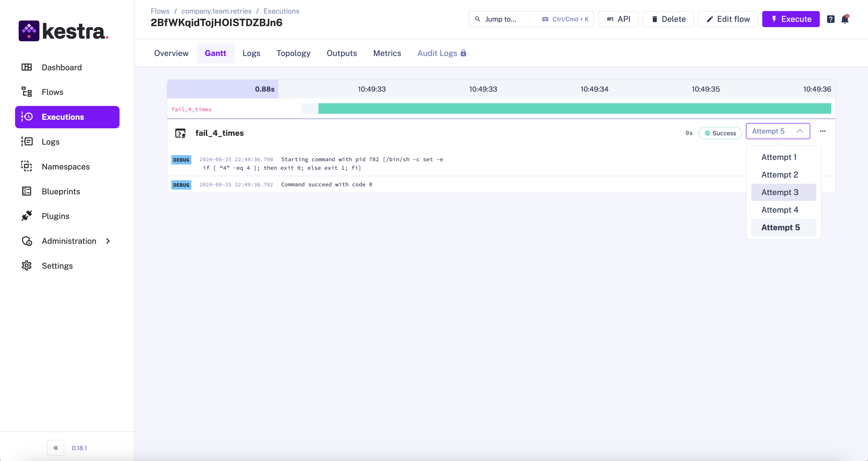868x461 pixels.
Task: Expand the Administration submenu chevron
Action: pos(108,241)
